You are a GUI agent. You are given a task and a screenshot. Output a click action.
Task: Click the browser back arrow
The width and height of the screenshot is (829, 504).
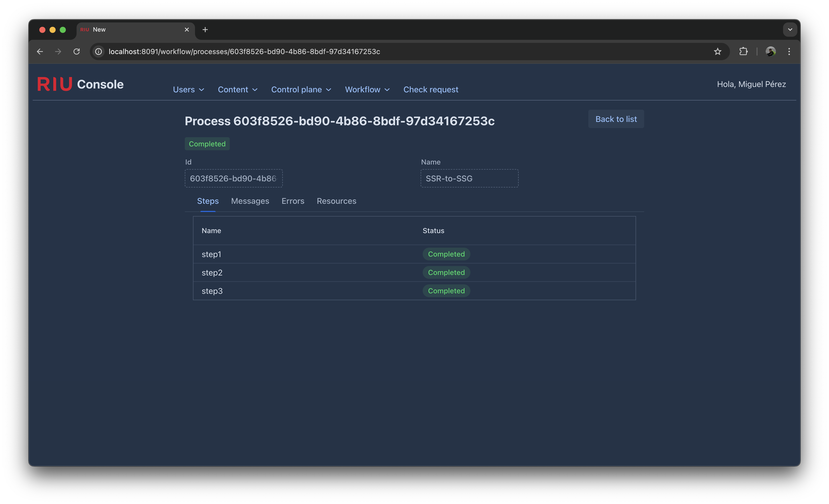pyautogui.click(x=40, y=52)
